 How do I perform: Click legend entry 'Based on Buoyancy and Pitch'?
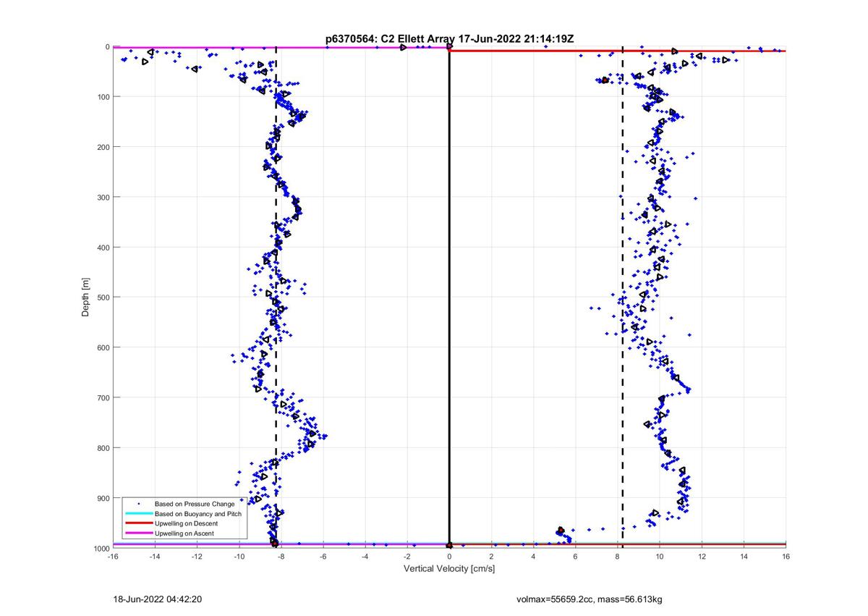coord(198,513)
